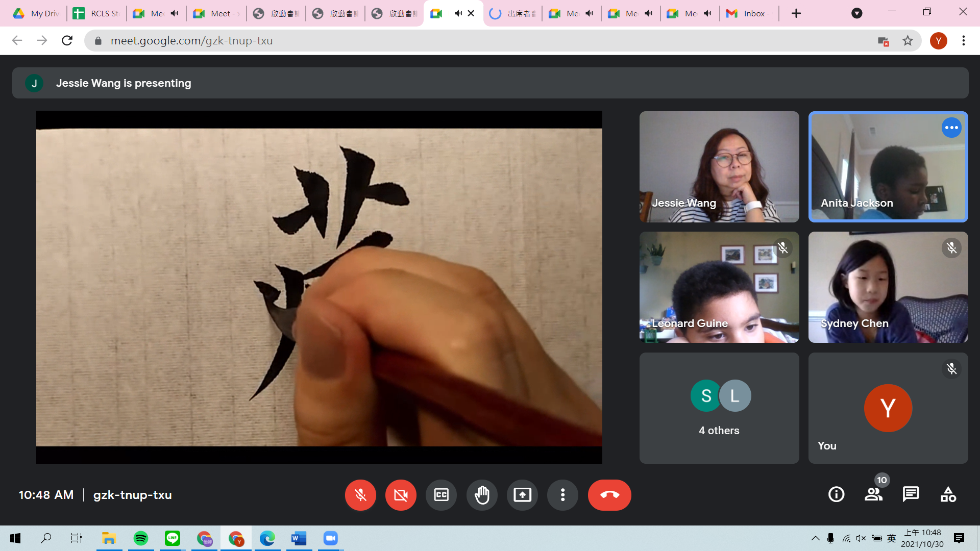Raise your hand
980x551 pixels.
pyautogui.click(x=482, y=495)
